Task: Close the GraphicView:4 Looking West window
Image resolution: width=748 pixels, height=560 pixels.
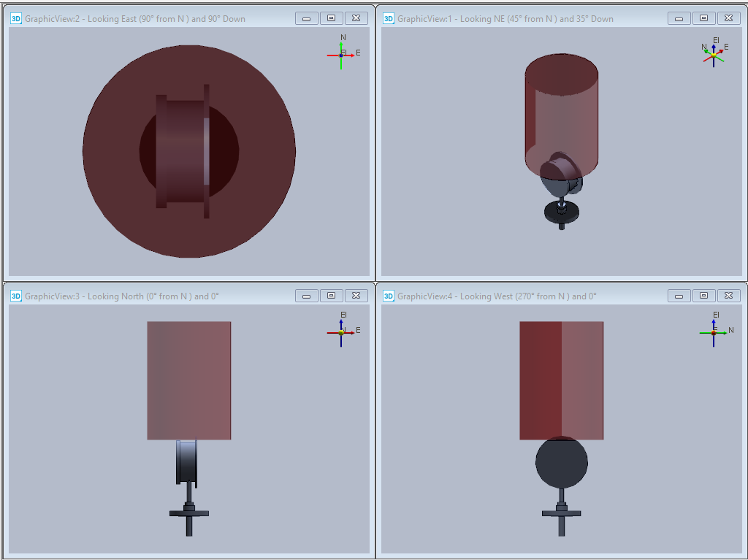Action: [x=728, y=296]
